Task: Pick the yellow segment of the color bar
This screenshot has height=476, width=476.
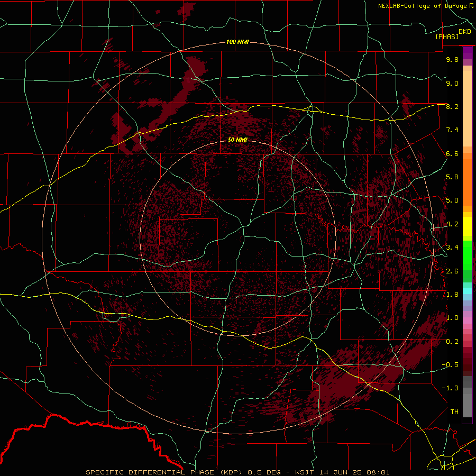Action: [x=467, y=226]
